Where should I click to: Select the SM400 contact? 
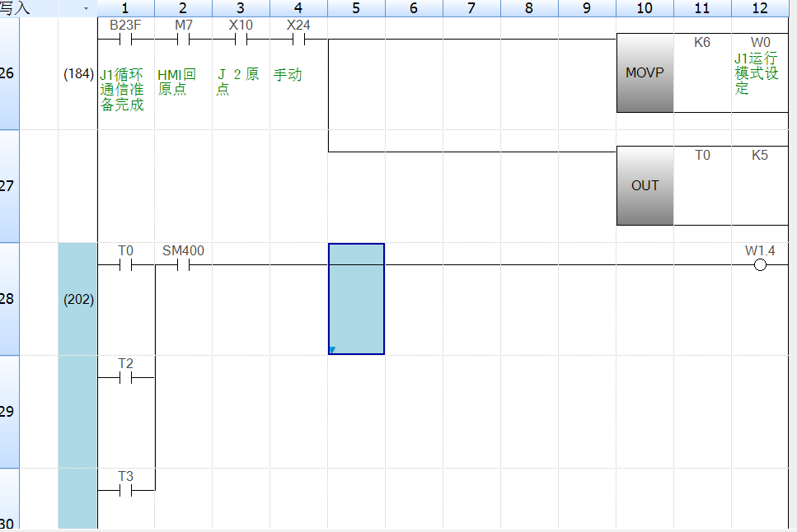click(x=183, y=264)
